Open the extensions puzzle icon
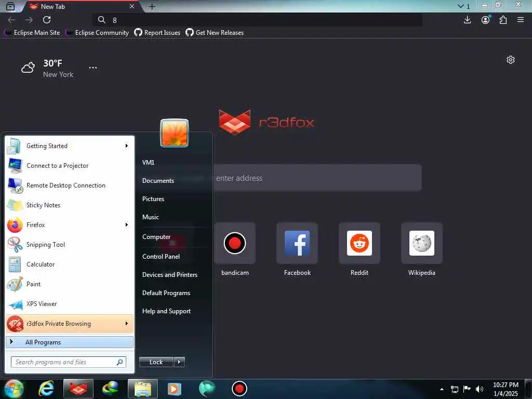This screenshot has width=532, height=399. coord(503,20)
